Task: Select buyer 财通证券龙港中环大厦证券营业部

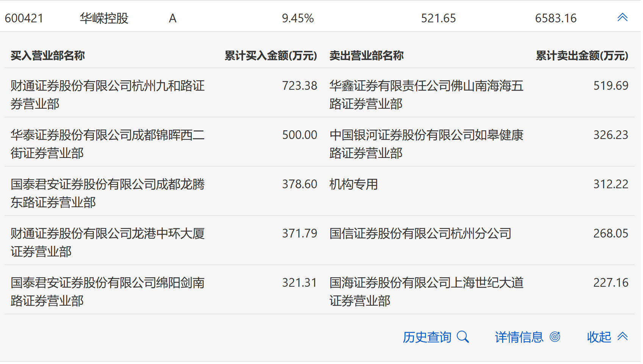Action: [108, 242]
